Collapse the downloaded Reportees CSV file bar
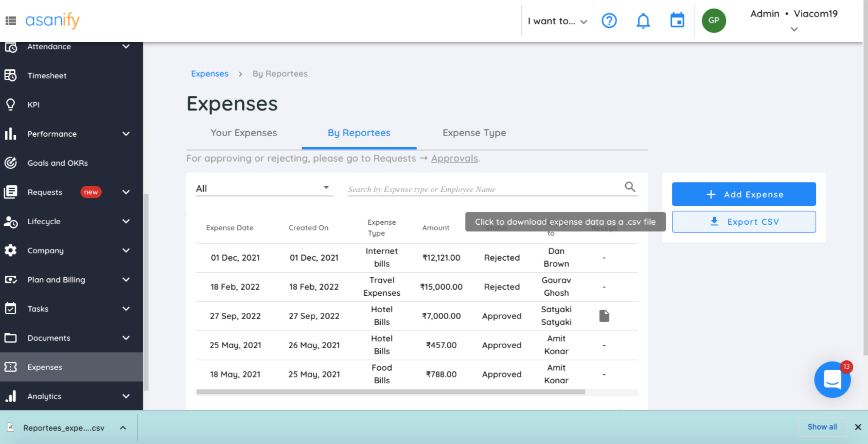Viewport: 868px width, 444px height. pyautogui.click(x=123, y=427)
